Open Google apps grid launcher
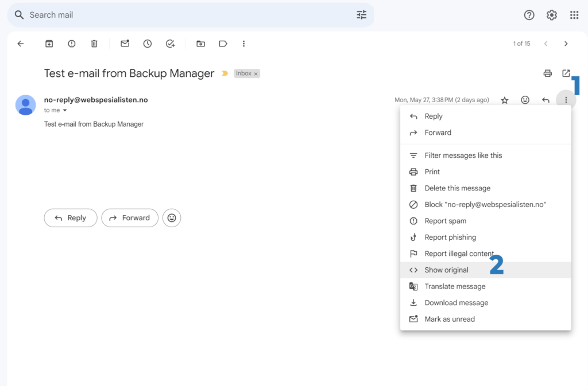This screenshot has width=588, height=386. click(x=574, y=15)
